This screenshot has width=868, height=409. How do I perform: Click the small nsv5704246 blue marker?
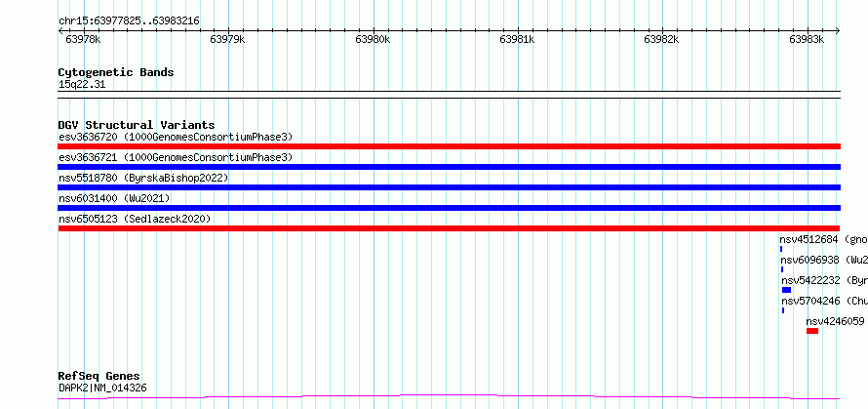pyautogui.click(x=783, y=310)
